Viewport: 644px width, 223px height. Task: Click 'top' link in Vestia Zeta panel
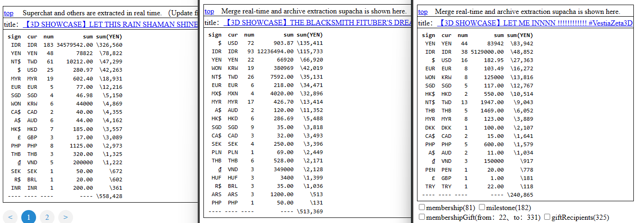423,12
